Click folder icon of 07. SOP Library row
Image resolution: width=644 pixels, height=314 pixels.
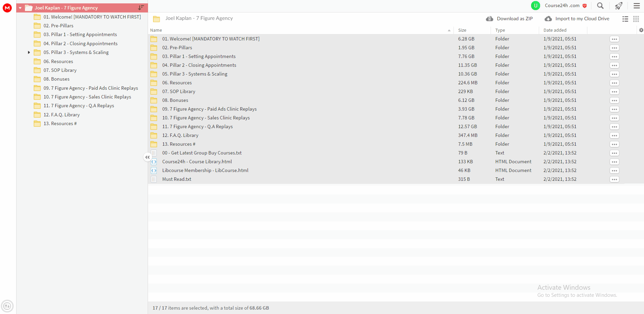154,91
